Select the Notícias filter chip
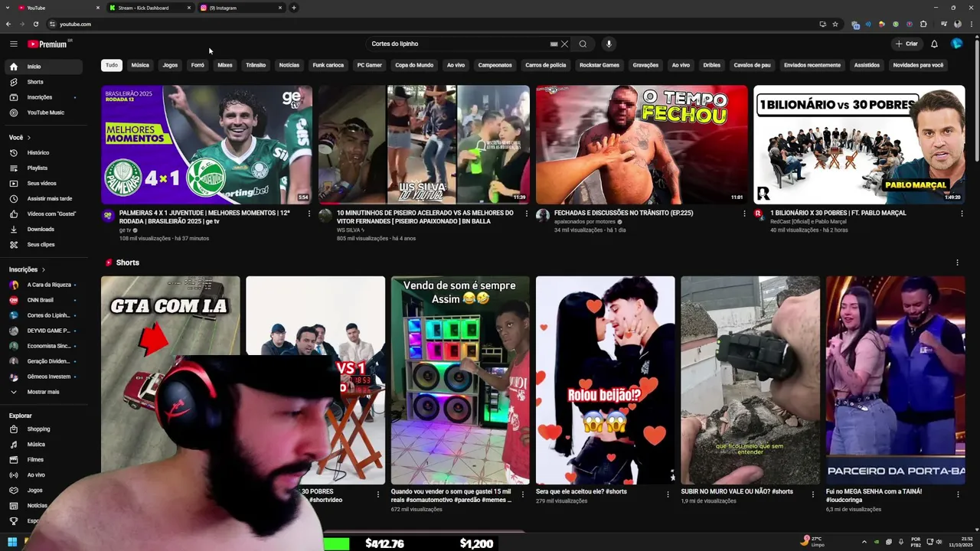This screenshot has height=551, width=980. [289, 65]
